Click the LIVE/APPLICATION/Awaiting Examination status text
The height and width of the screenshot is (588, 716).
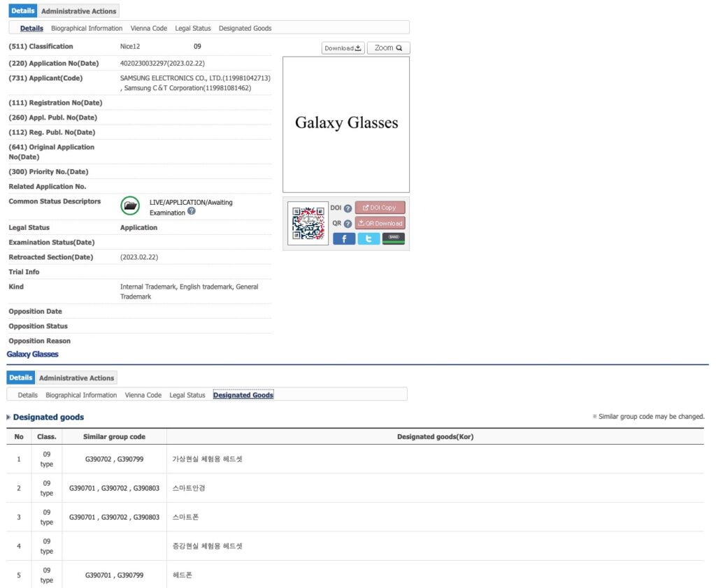[191, 207]
